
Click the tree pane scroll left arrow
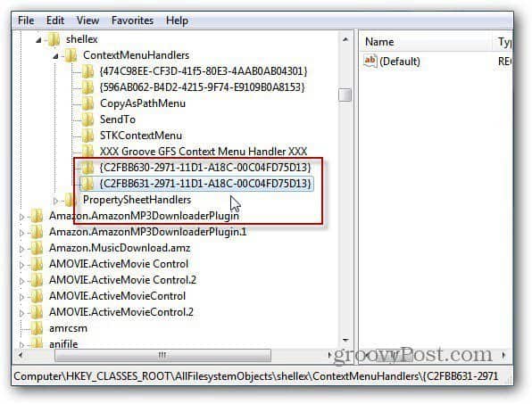pyautogui.click(x=21, y=355)
